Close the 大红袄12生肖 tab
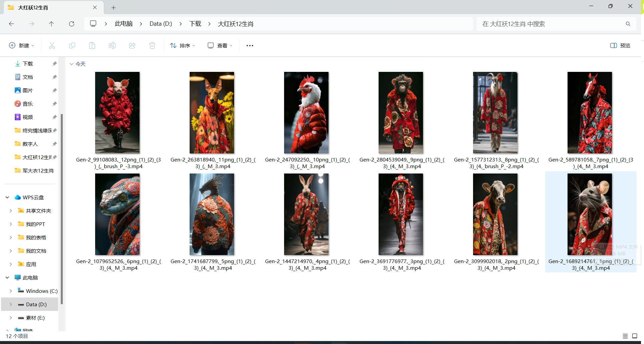 pos(95,7)
